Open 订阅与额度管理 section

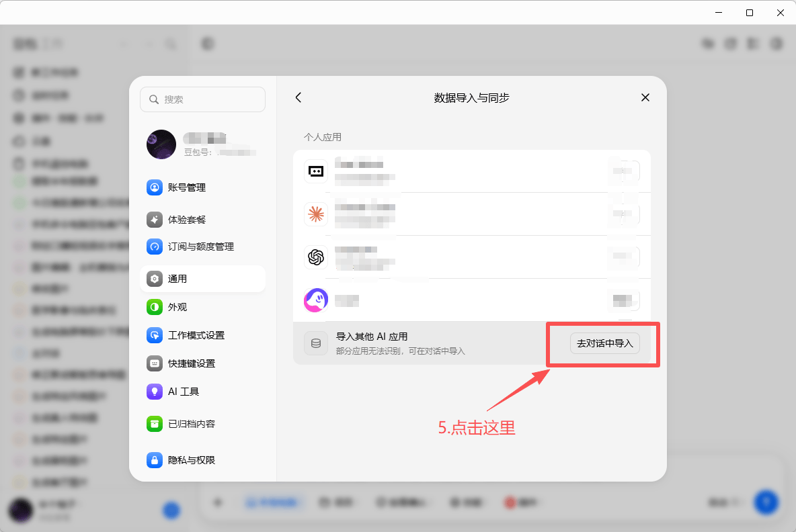[202, 247]
